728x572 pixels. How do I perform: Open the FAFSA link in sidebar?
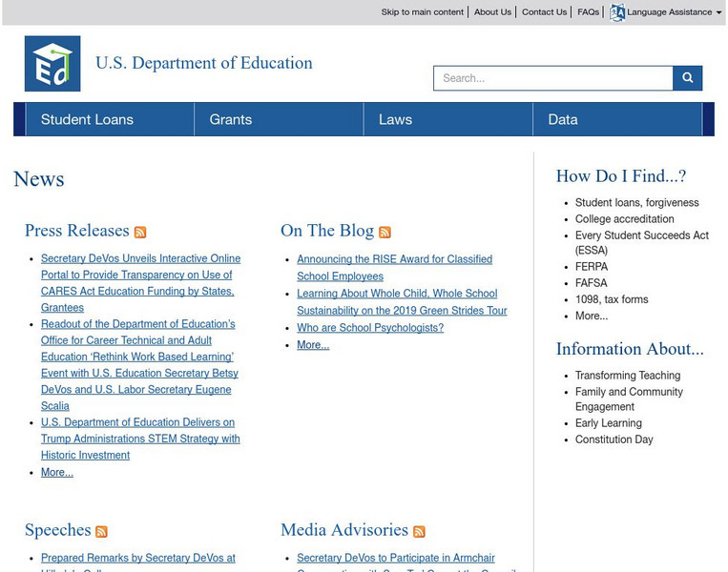pyautogui.click(x=591, y=283)
